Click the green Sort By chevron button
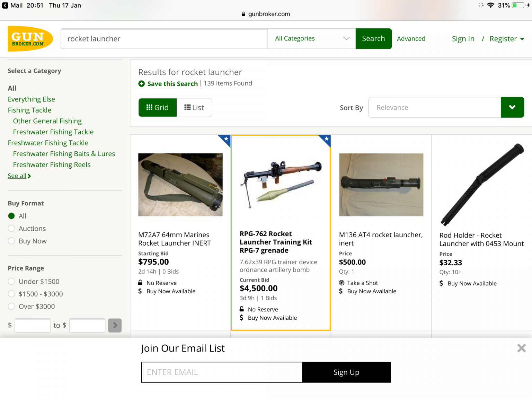 coord(512,107)
